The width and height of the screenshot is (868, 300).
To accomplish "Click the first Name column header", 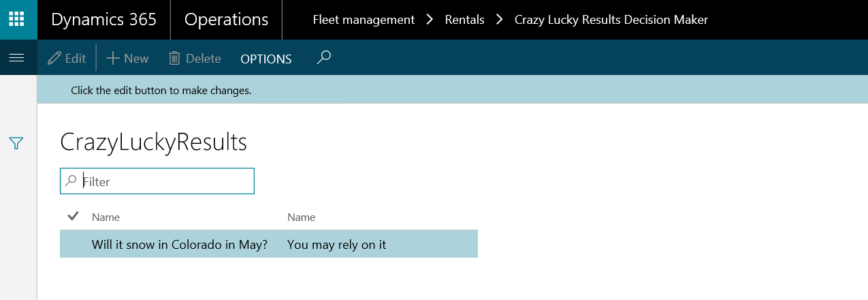I will click(106, 217).
